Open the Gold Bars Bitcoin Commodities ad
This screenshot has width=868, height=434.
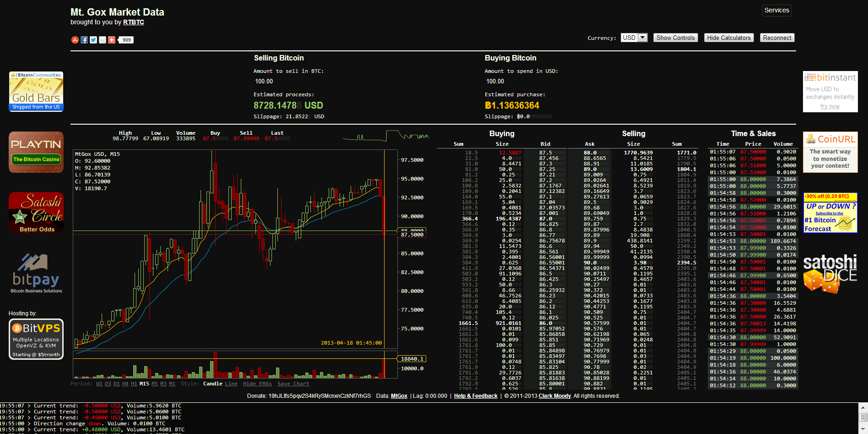[x=36, y=92]
